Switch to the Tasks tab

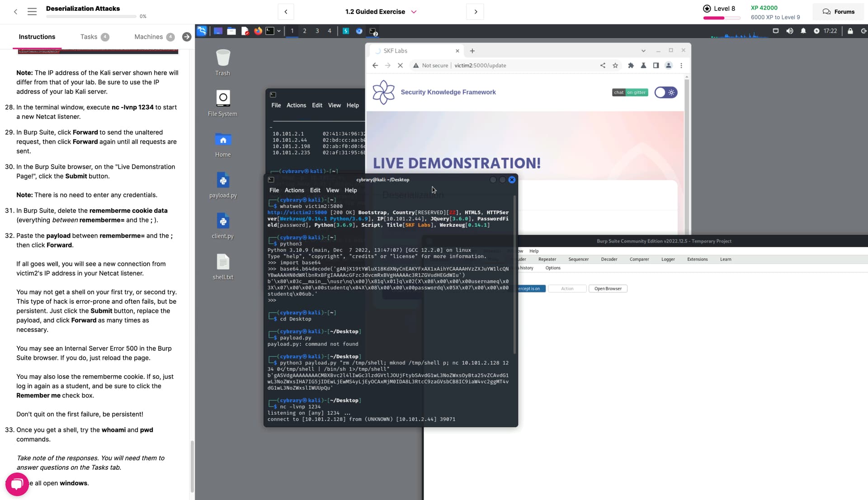(x=89, y=37)
